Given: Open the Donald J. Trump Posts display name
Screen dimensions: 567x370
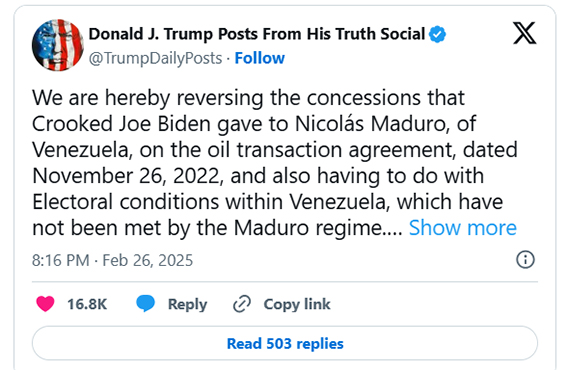Looking at the screenshot, I should (257, 34).
